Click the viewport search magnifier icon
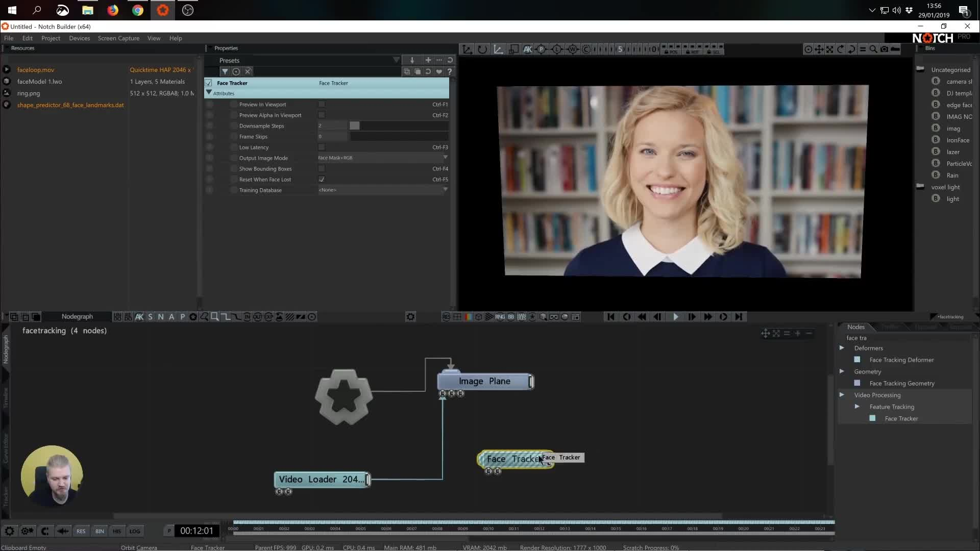Image resolution: width=980 pixels, height=551 pixels. (873, 49)
